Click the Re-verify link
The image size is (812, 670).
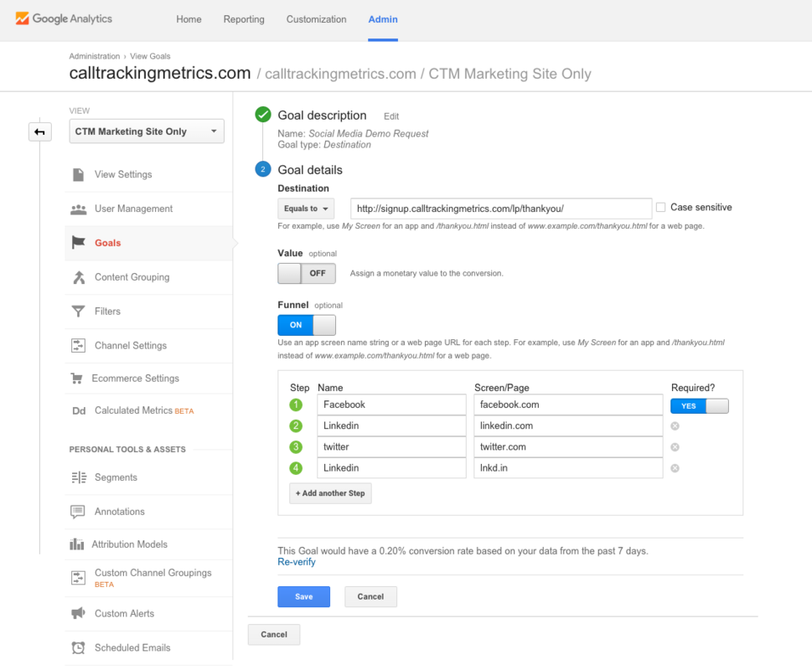tap(296, 562)
